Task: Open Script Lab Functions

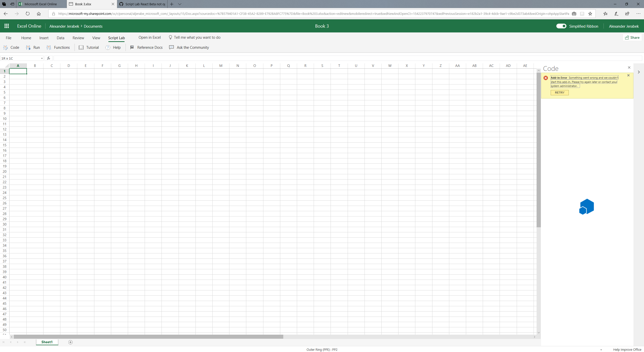Action: tap(58, 47)
